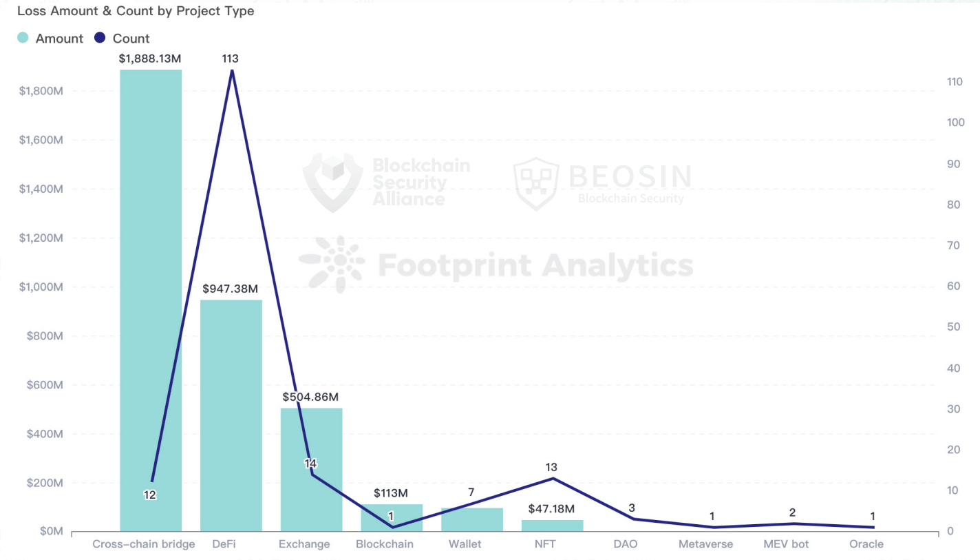Click the Metaverse axis label
Viewport: 980px width, 560px height.
coord(705,543)
